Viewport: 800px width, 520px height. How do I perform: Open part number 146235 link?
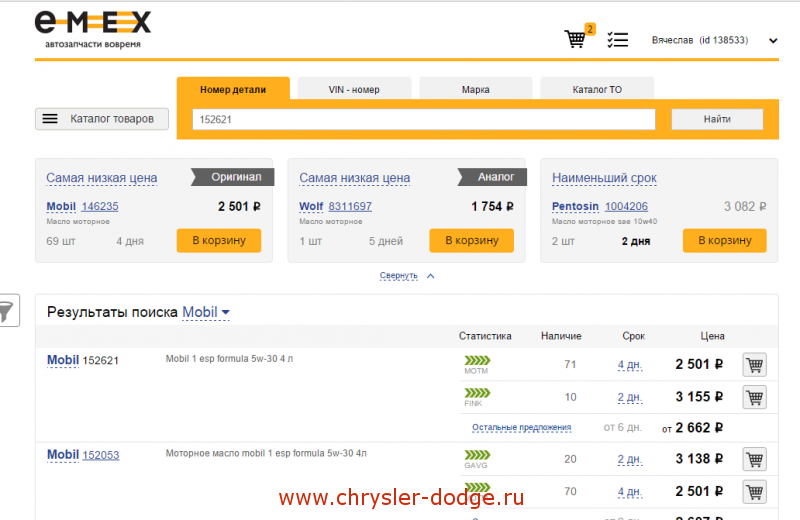point(100,207)
